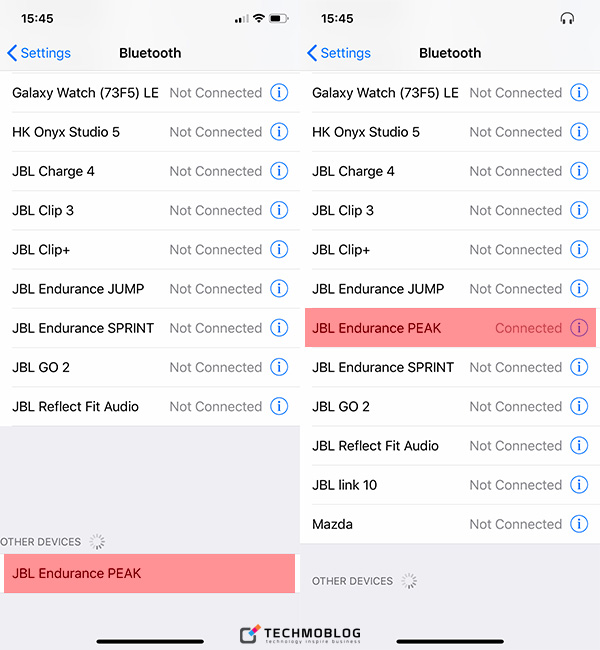Tap info icon for JBL Endurance SPRINT, left screen
Image resolution: width=600 pixels, height=650 pixels.
coord(279,328)
